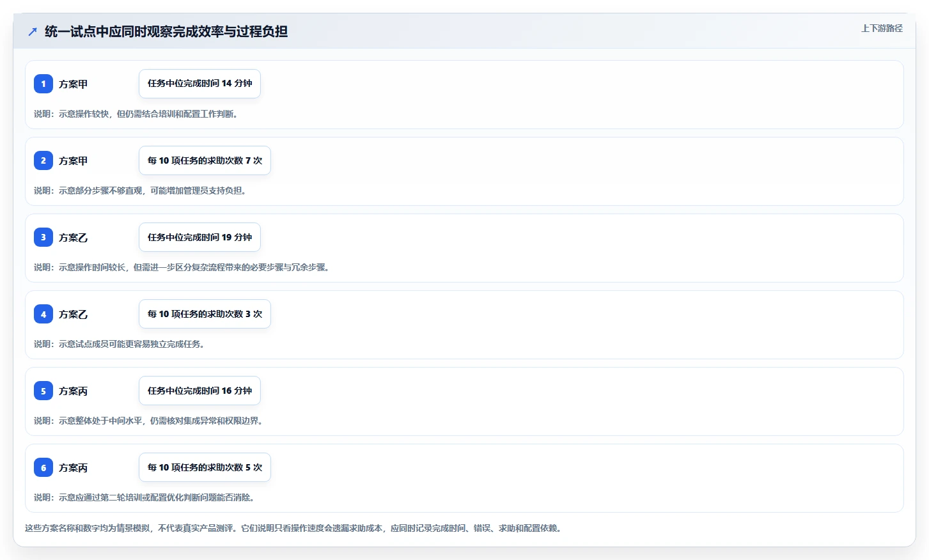Click the 上下游路径 label in header
The image size is (929, 560).
(x=882, y=28)
